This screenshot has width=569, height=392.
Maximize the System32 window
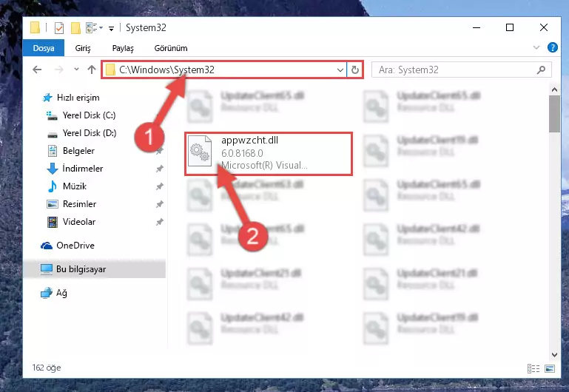coord(510,27)
